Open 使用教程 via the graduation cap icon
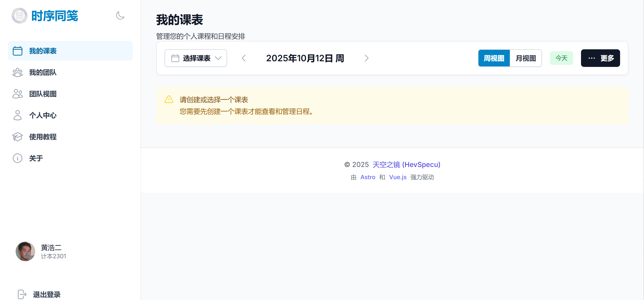Screen dimensions: 644x300 [18, 137]
